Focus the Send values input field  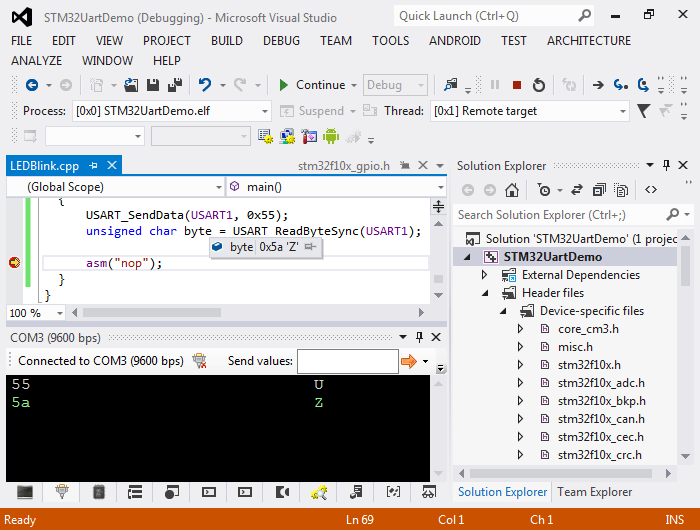pos(347,361)
